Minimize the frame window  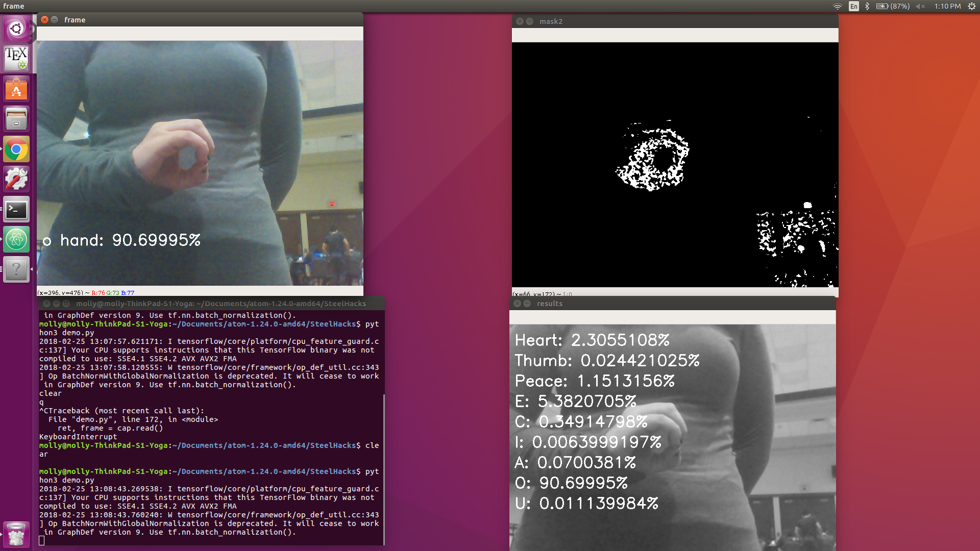[x=55, y=20]
